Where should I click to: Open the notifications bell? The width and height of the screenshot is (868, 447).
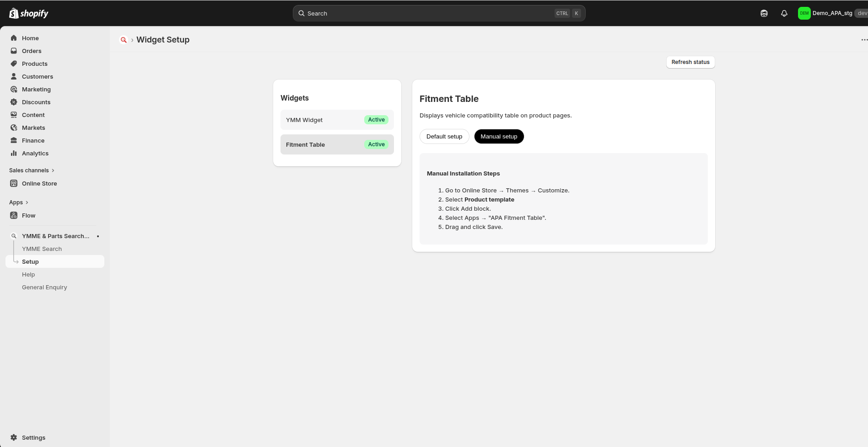784,13
